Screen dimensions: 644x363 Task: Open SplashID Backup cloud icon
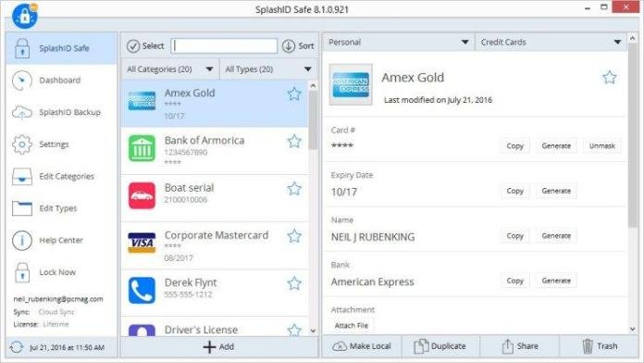pyautogui.click(x=22, y=112)
